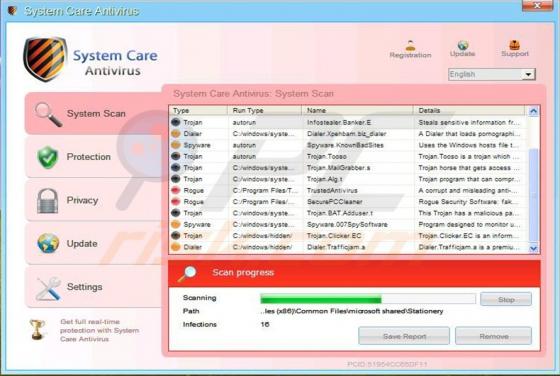The width and height of the screenshot is (560, 376).
Task: Click the results list scrollbar thumb
Action: pos(533,195)
